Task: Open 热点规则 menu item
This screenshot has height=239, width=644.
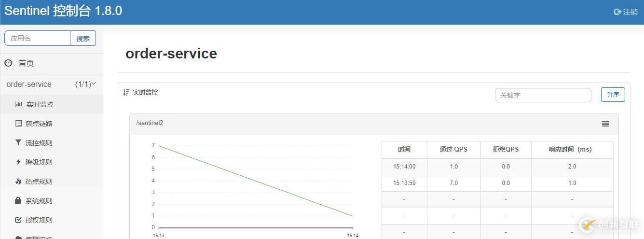Action: (39, 182)
